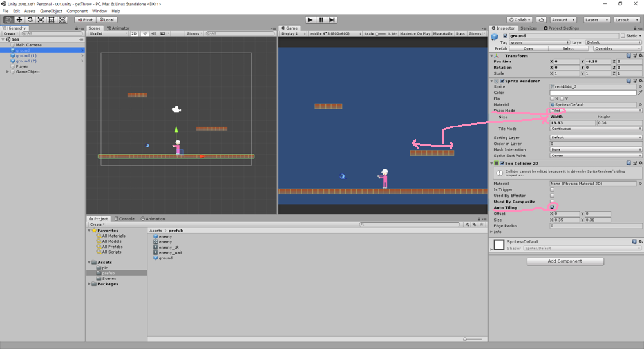Open the Component menu
Viewport: 644px width, 349px height.
pyautogui.click(x=77, y=11)
